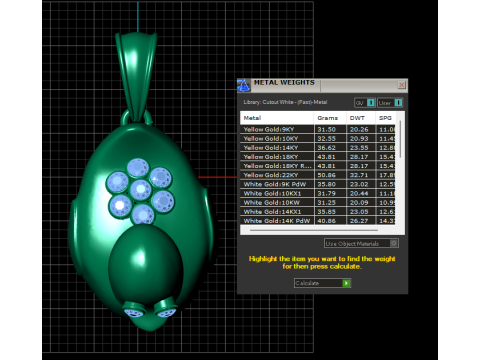
Task: Click the Calculate button
Action: 322,283
